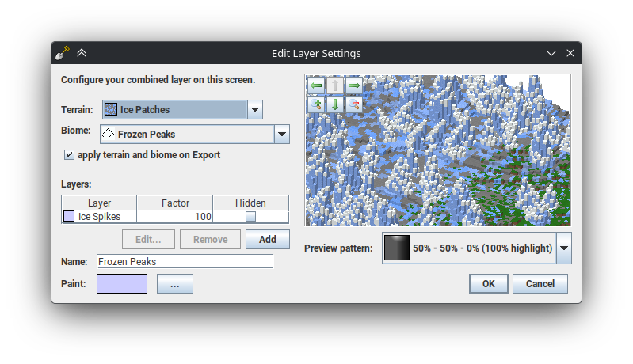Image resolution: width=633 pixels, height=364 pixels.
Task: Click OK to confirm layer settings
Action: [x=488, y=283]
